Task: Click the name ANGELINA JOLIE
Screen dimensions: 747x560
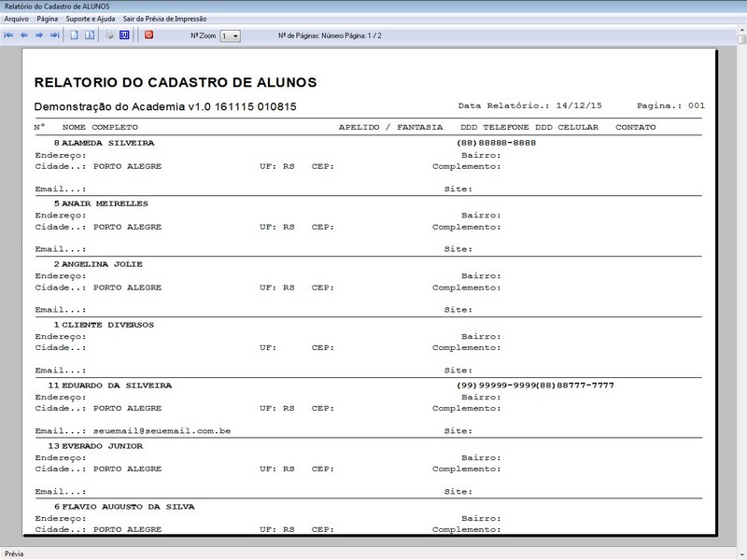Action: (102, 264)
